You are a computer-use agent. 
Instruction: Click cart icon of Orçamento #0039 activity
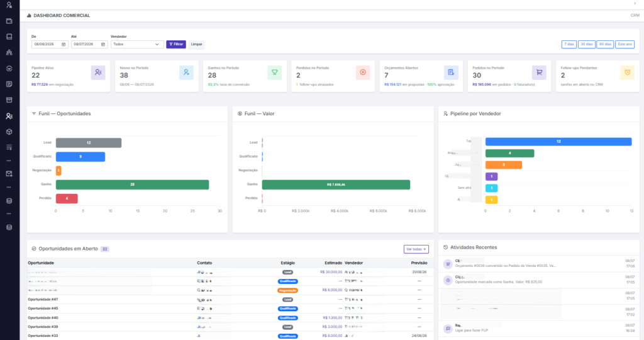point(448,264)
